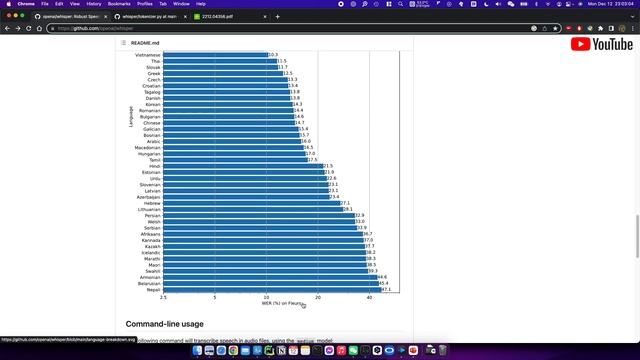Viewport: 640px width, 360px height.
Task: Click the Do Not Disturb moon icon
Action: click(x=486, y=4)
